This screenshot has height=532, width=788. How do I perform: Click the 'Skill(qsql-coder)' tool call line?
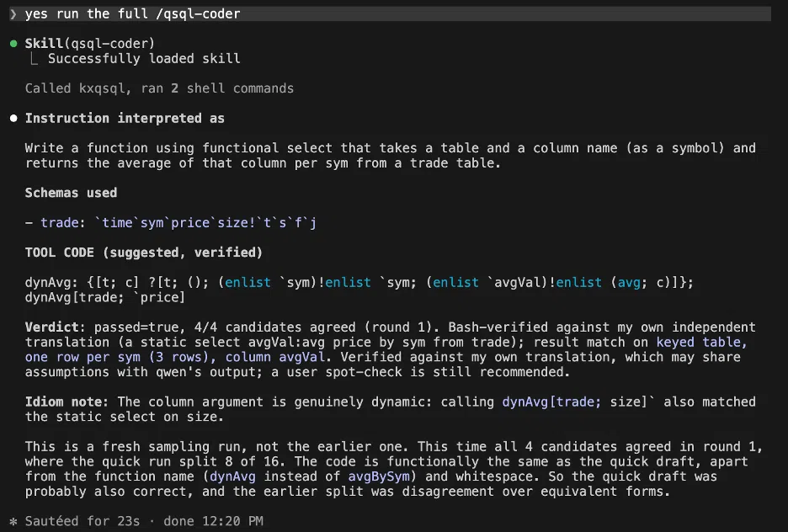click(x=90, y=44)
